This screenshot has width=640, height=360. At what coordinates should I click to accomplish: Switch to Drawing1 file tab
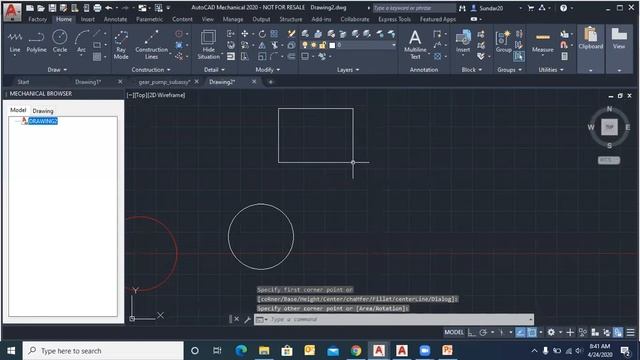point(88,82)
